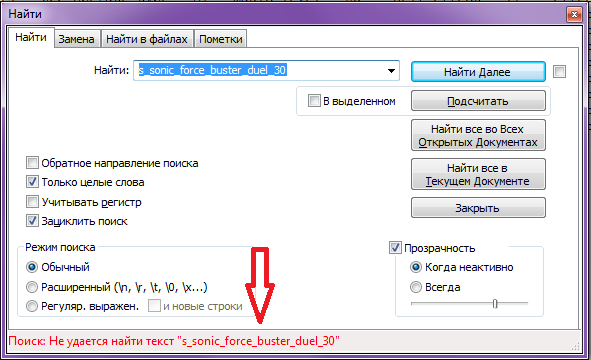This screenshot has height=360, width=591.
Task: Click the Найти search text field
Action: [266, 70]
